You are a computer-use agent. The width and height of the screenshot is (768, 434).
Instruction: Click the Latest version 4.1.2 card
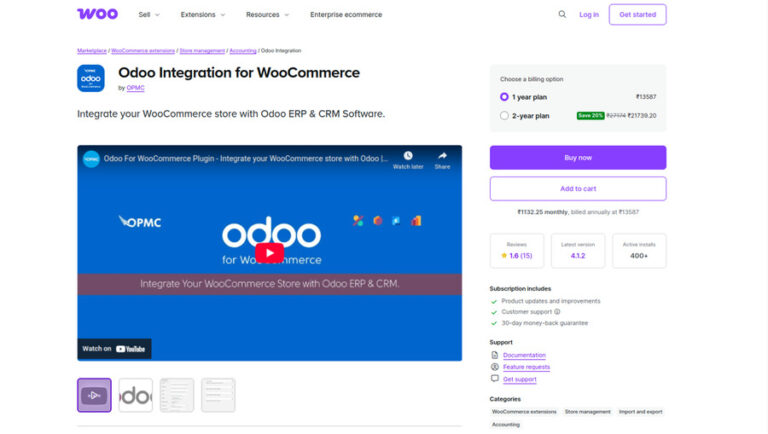pos(578,251)
